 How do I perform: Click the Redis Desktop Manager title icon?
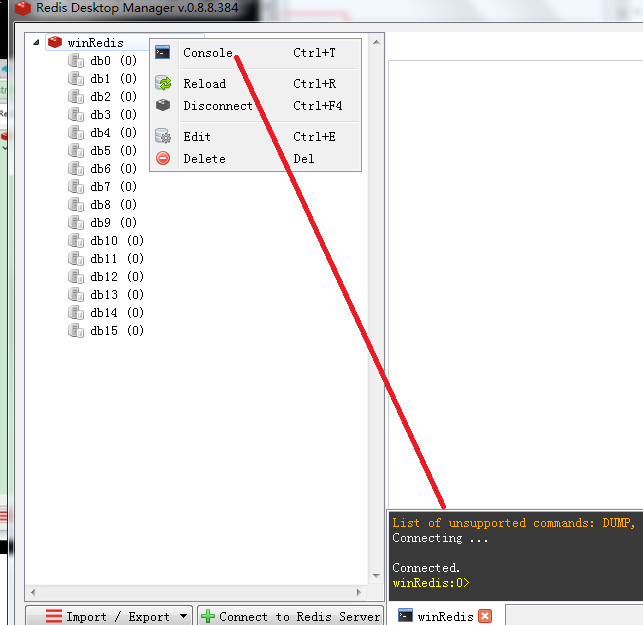pyautogui.click(x=23, y=8)
